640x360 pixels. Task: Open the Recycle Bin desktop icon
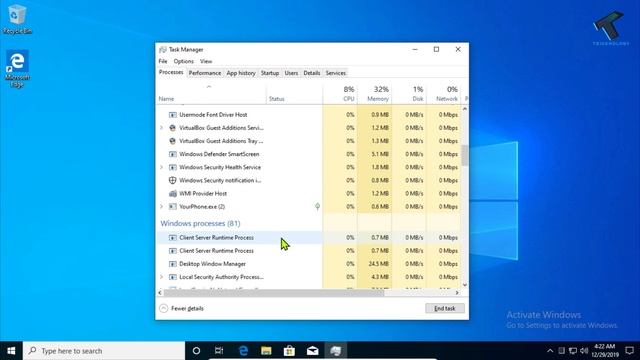click(x=17, y=19)
